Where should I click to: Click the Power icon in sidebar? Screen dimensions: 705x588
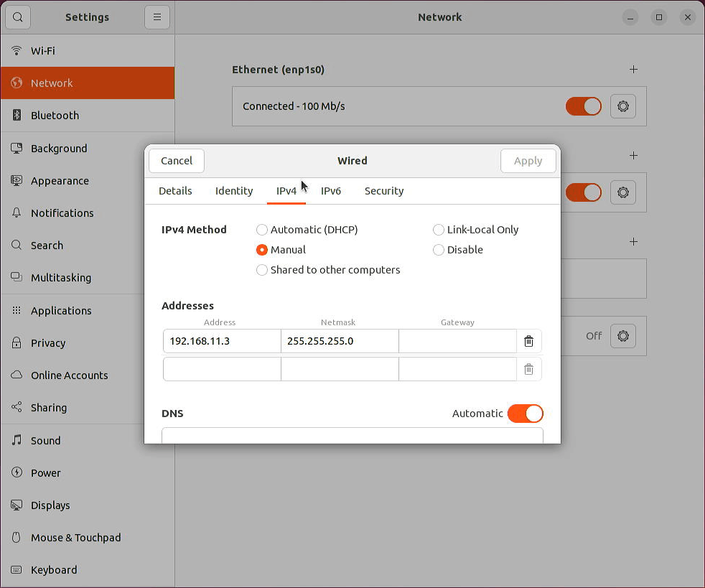tap(17, 472)
